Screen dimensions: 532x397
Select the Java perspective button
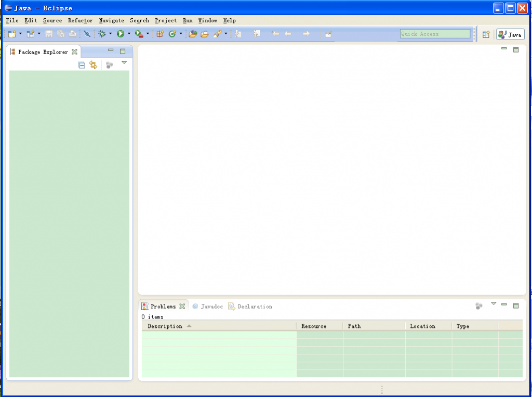510,35
